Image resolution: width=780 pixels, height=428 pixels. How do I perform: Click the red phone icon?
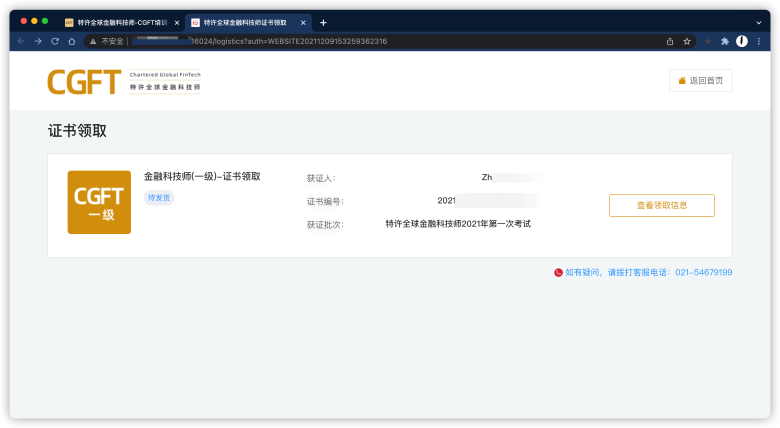tap(558, 272)
